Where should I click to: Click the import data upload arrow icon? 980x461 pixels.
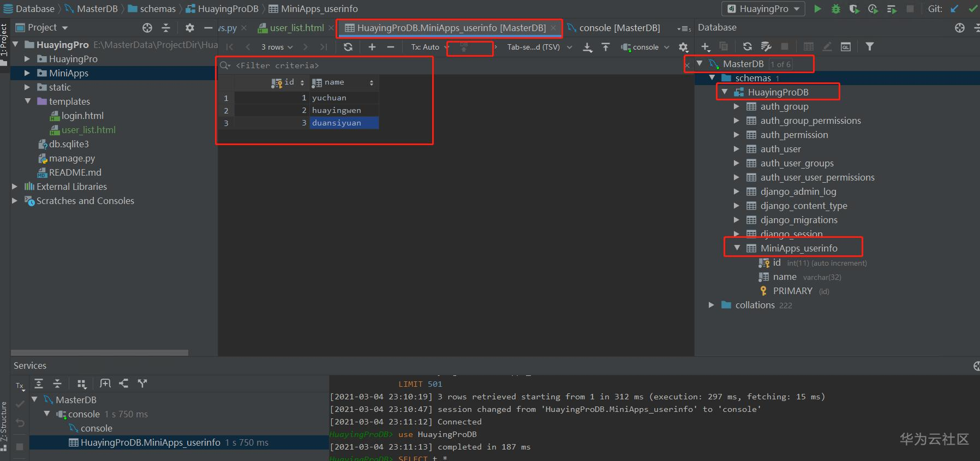click(x=606, y=47)
